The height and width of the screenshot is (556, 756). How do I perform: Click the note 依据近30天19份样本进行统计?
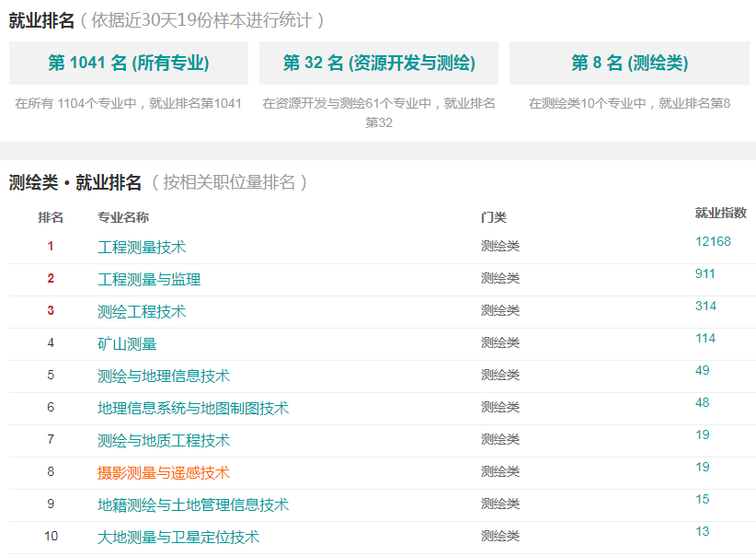[x=201, y=21]
